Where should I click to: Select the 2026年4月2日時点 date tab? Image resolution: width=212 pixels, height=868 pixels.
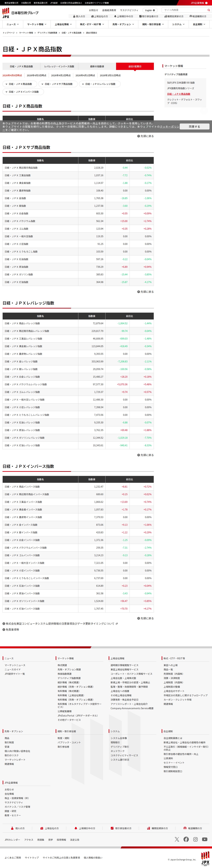pyautogui.click(x=61, y=75)
